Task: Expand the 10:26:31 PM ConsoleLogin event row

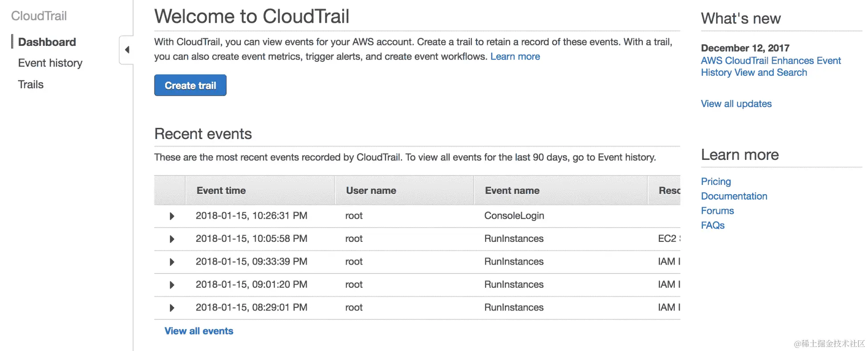Action: pyautogui.click(x=172, y=216)
